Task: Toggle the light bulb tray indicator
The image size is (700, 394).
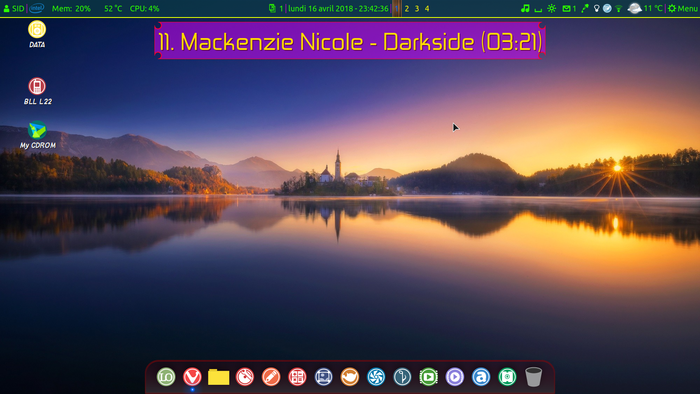Action: 596,8
